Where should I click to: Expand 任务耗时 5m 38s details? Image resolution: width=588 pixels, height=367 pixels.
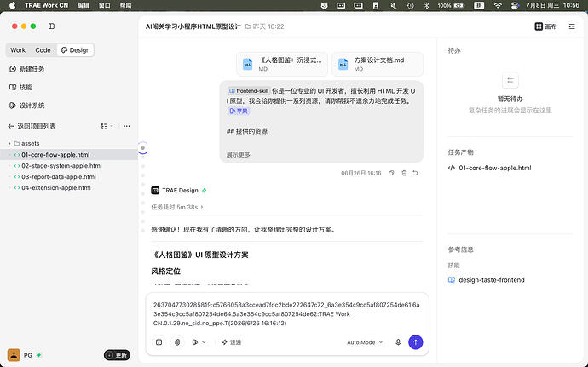(x=177, y=207)
